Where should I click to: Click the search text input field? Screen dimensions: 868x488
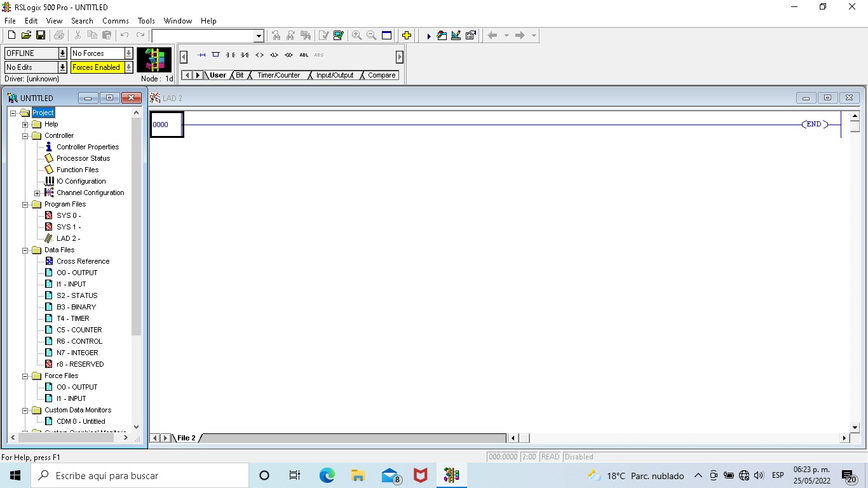point(203,36)
